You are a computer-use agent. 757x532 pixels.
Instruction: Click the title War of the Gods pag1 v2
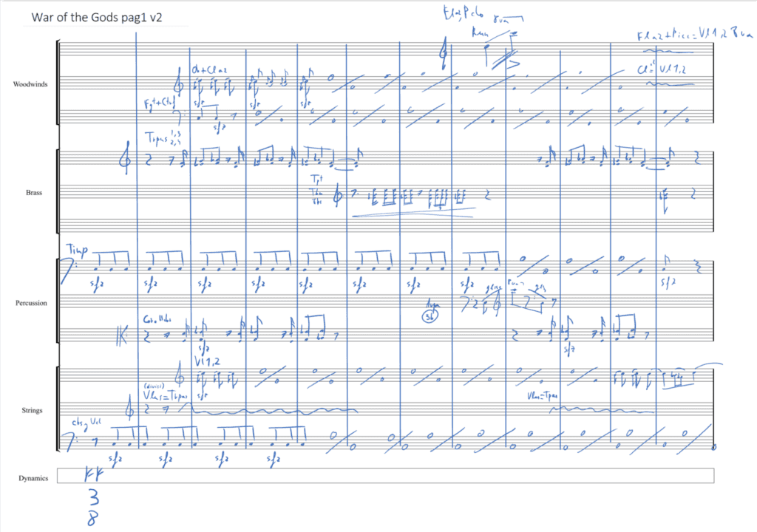click(97, 18)
